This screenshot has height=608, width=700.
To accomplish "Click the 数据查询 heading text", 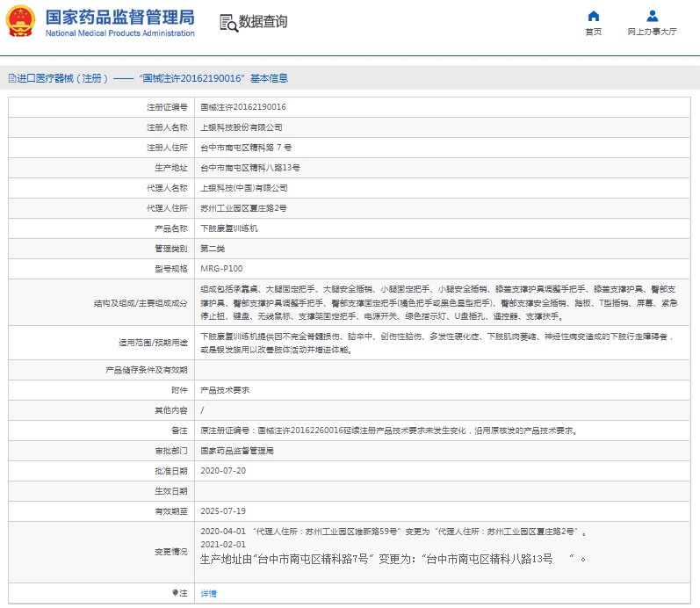I will point(263,21).
